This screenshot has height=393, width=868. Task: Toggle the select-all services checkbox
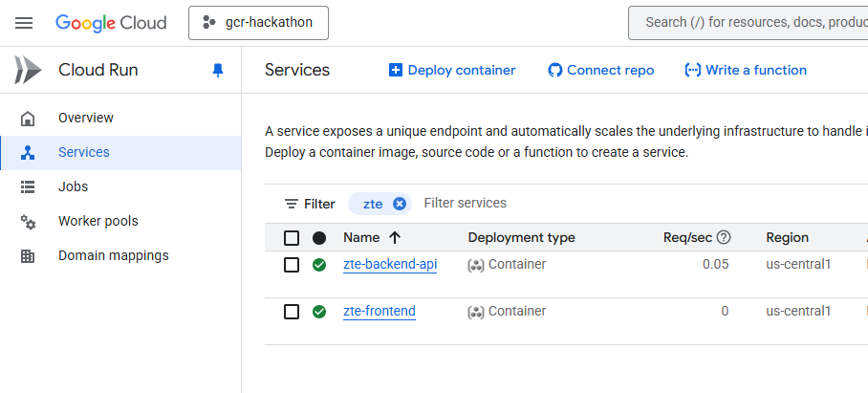click(x=292, y=238)
